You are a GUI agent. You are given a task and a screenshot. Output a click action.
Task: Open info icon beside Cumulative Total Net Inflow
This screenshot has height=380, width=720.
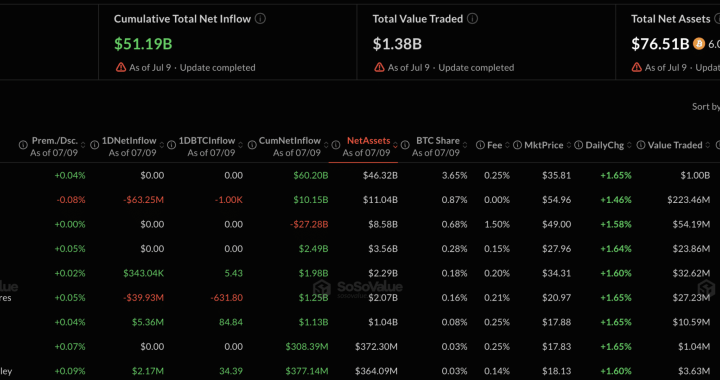(260, 19)
